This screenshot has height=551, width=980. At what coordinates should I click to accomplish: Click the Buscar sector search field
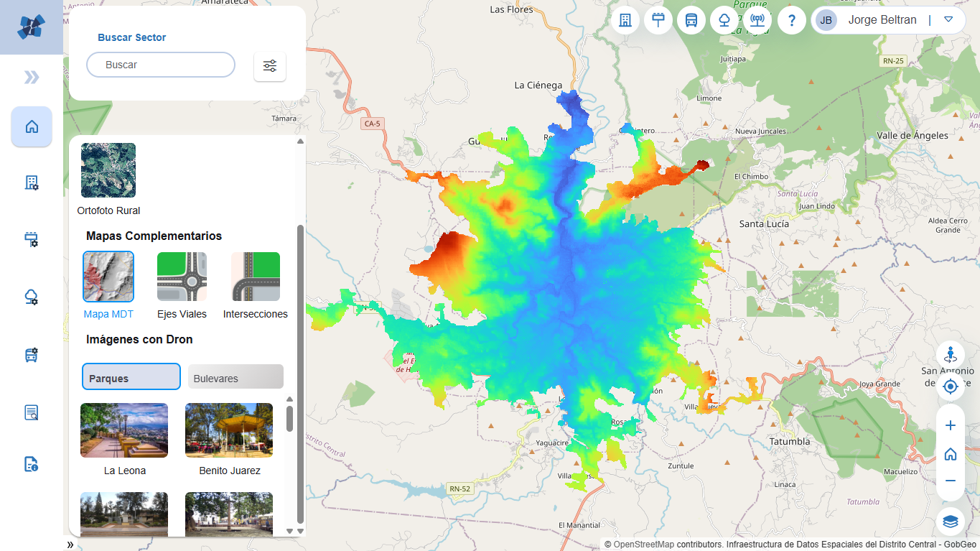[x=161, y=65]
